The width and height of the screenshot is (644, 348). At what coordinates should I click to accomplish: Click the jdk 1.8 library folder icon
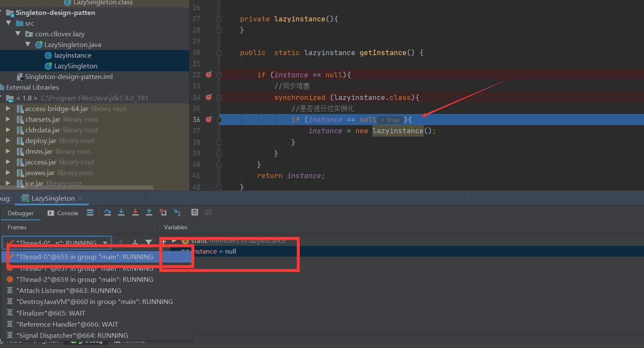pyautogui.click(x=10, y=98)
